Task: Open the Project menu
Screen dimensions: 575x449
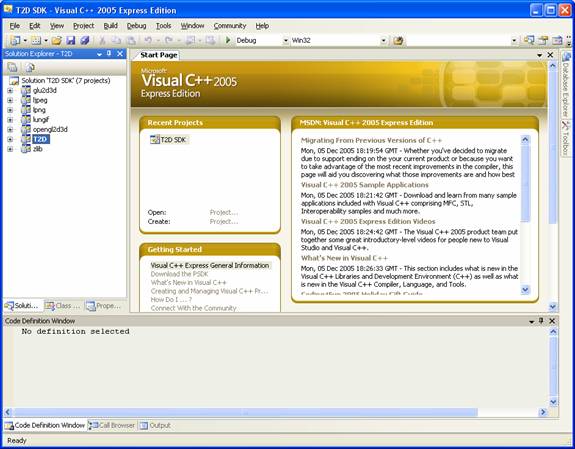Action: click(x=84, y=26)
